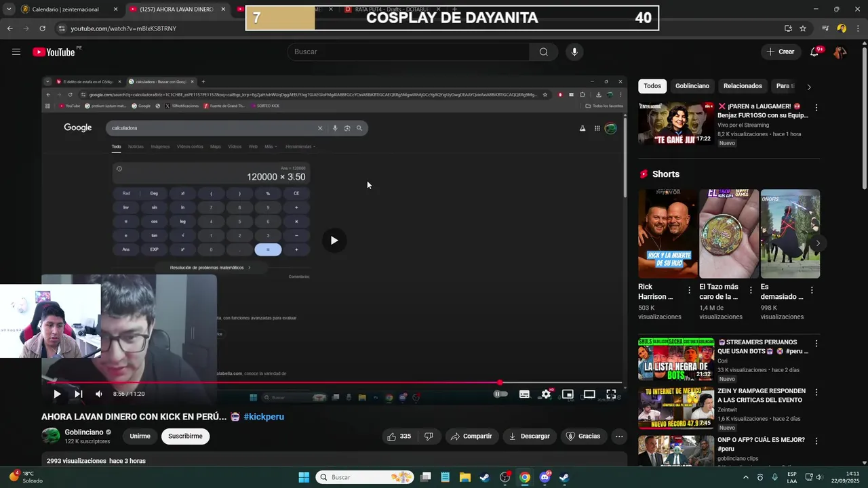Image resolution: width=868 pixels, height=488 pixels.
Task: Select the AHORA LAVAN DINERO browser tab
Action: pos(177,9)
